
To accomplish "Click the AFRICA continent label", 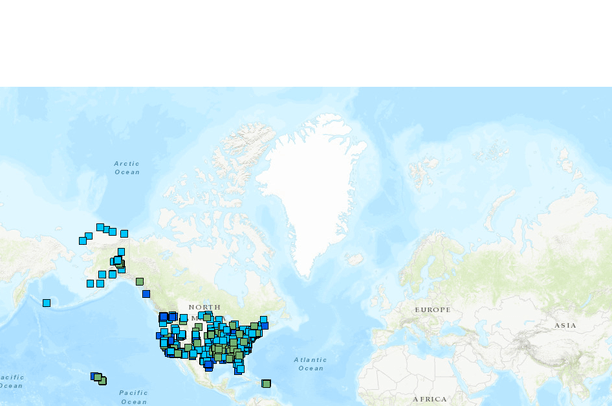I will point(430,399).
